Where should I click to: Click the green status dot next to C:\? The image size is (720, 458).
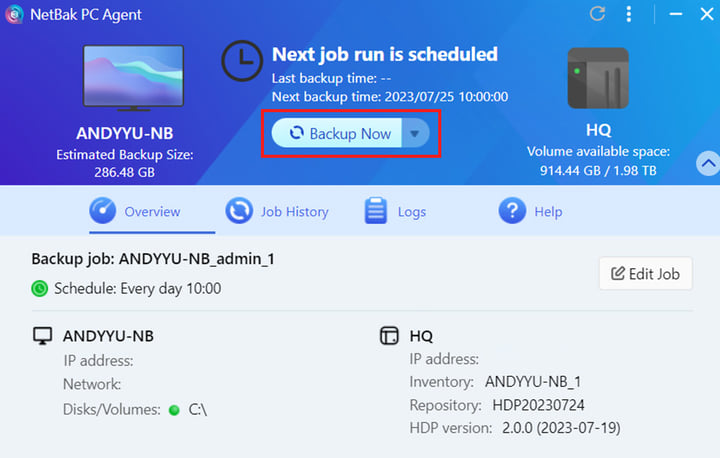coord(174,410)
